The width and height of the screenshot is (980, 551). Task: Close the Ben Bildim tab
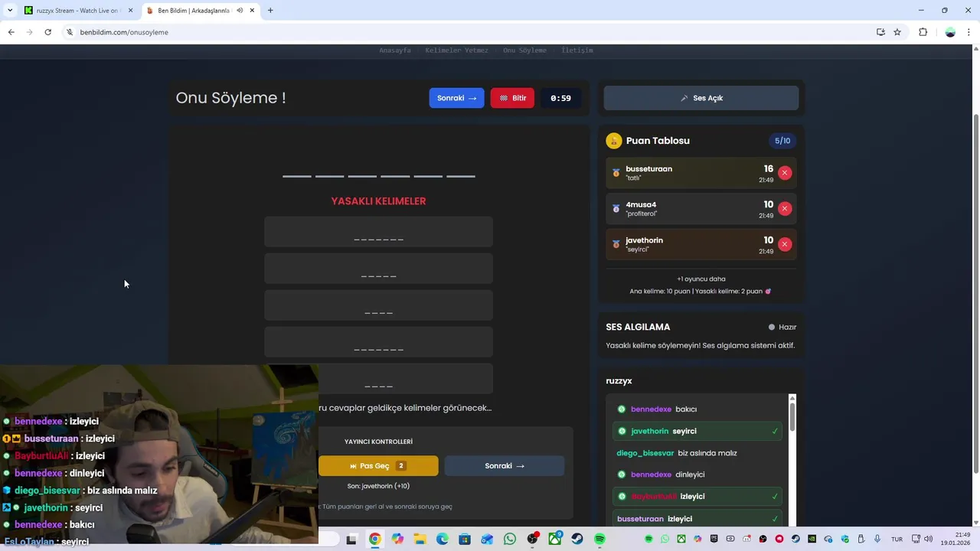(252, 11)
